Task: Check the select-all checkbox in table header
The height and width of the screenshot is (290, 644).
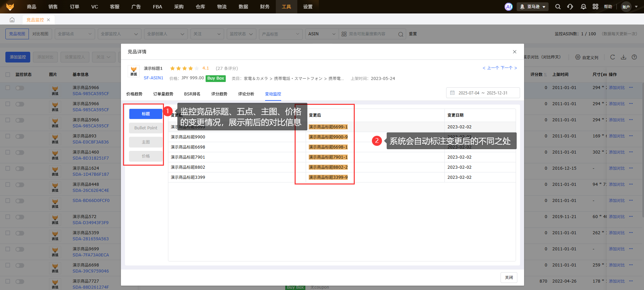Action: click(x=8, y=75)
